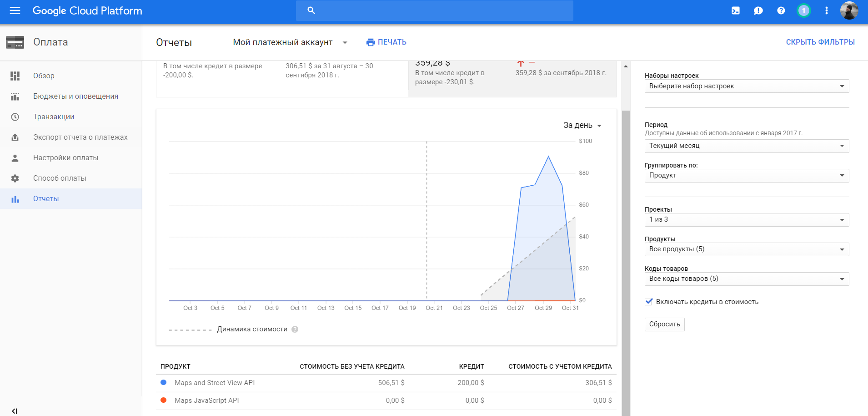Screen dimensions: 868x416
Task: Expand Мой платежный аккаунт account selector
Action: click(x=290, y=42)
